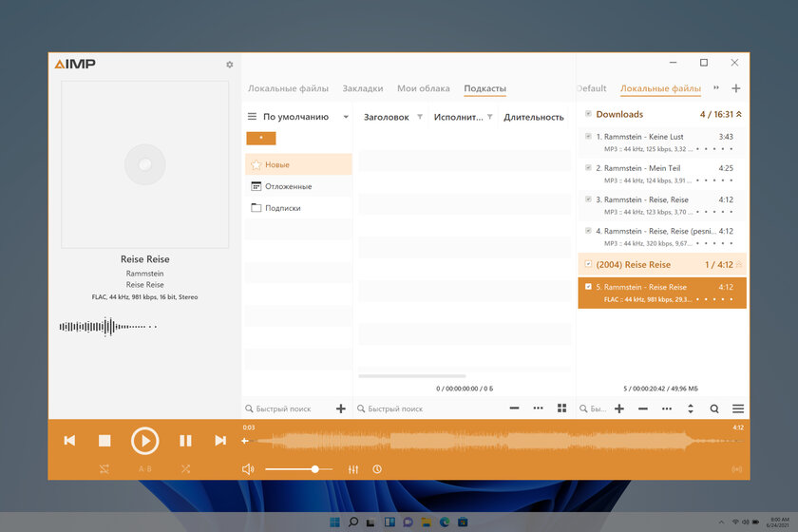
Task: Skip to next track
Action: tap(219, 441)
